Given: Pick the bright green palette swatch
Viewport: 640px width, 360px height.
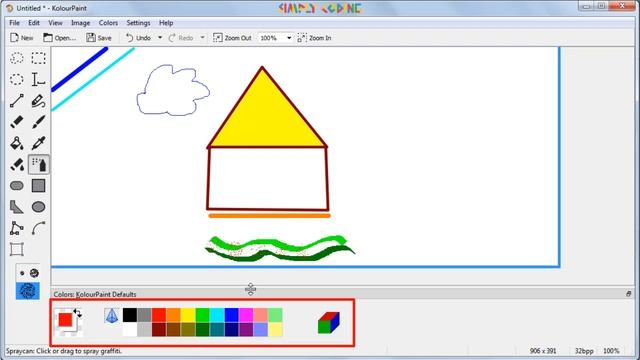Looking at the screenshot, I should pyautogui.click(x=202, y=315).
